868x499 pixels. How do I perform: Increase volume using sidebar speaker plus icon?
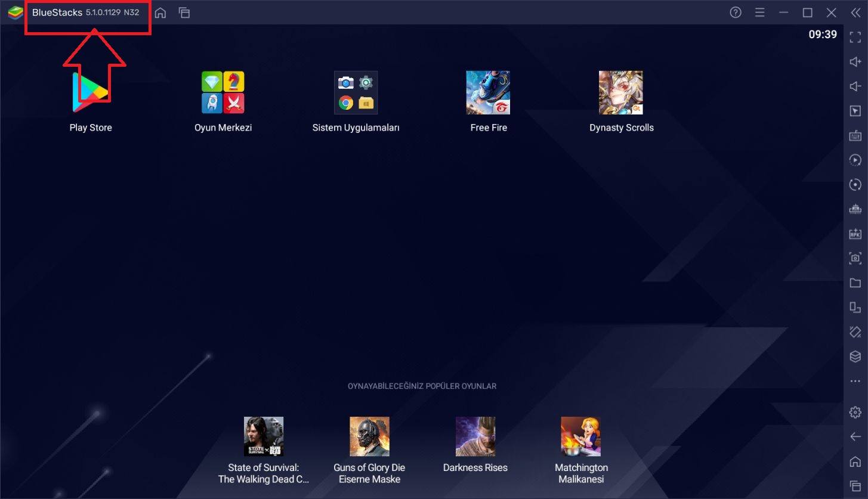(x=855, y=62)
